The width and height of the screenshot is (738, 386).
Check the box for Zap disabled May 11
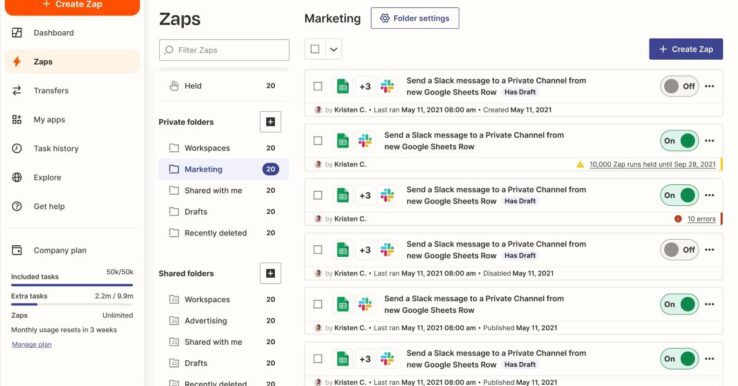[x=318, y=250]
